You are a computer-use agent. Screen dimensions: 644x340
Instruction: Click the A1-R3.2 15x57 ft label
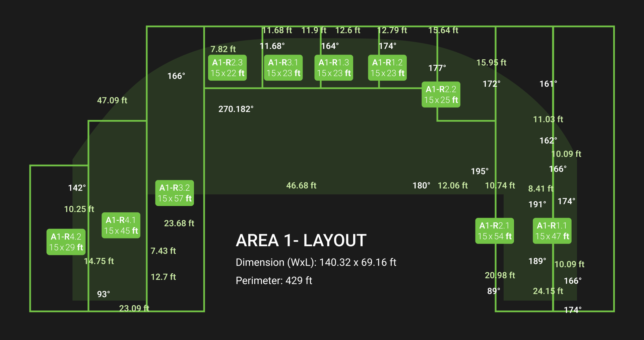(174, 193)
